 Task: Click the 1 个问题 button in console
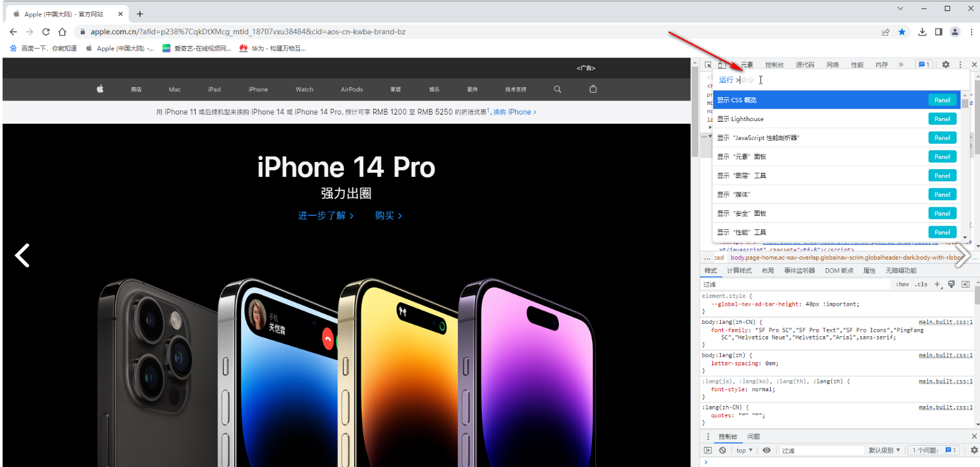[934, 450]
